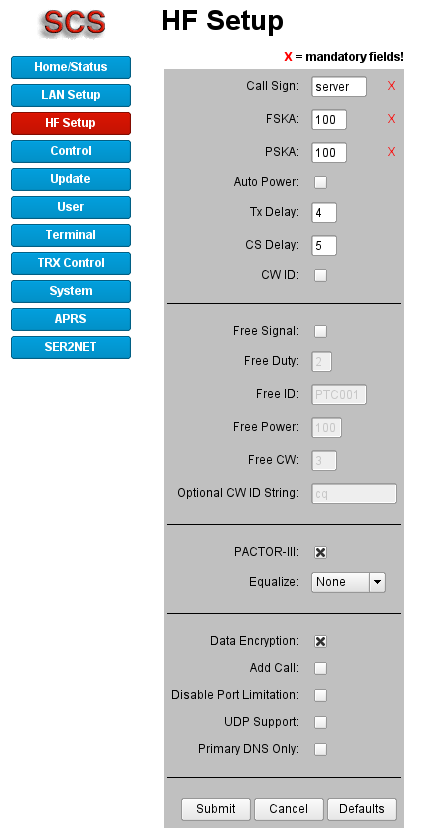Disable the Data Encryption checkbox
Image resolution: width=435 pixels, height=840 pixels.
(320, 641)
